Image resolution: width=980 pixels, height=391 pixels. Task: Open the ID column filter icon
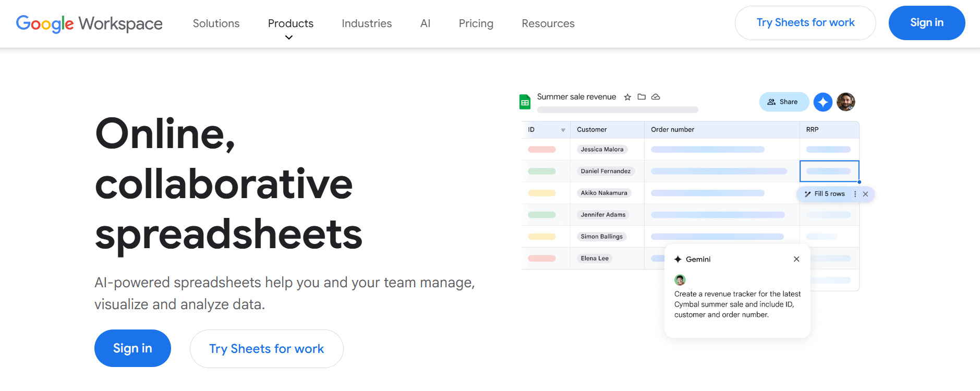[563, 130]
